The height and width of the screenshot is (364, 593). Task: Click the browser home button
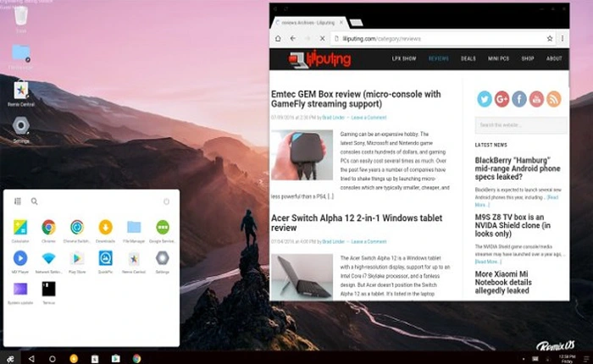pyautogui.click(x=278, y=39)
